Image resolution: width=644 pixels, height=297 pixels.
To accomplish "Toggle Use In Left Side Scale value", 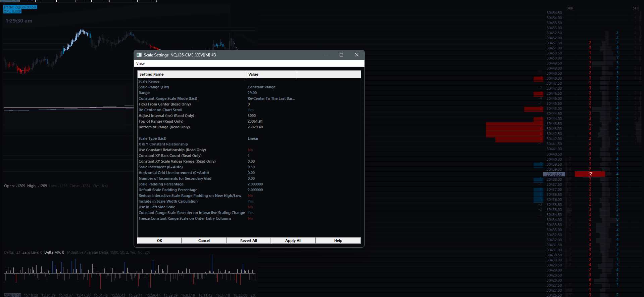I will [x=250, y=207].
